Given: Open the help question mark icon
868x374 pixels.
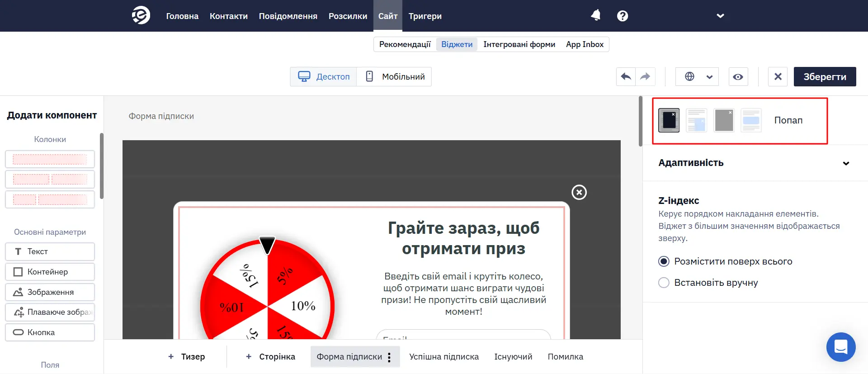Looking at the screenshot, I should [x=623, y=16].
